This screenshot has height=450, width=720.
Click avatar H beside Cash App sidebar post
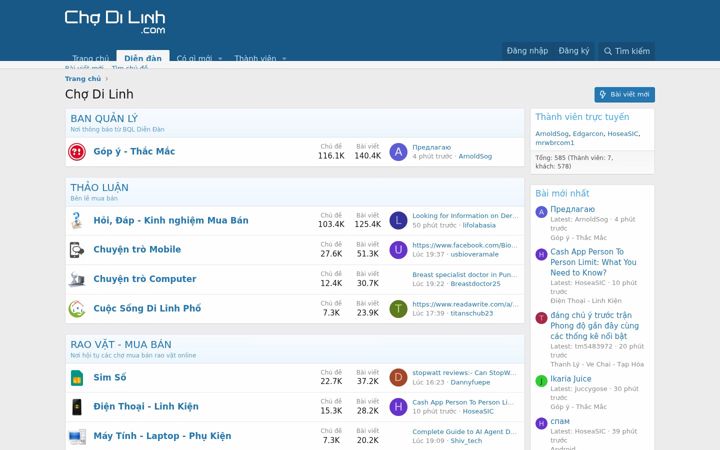[x=541, y=254]
